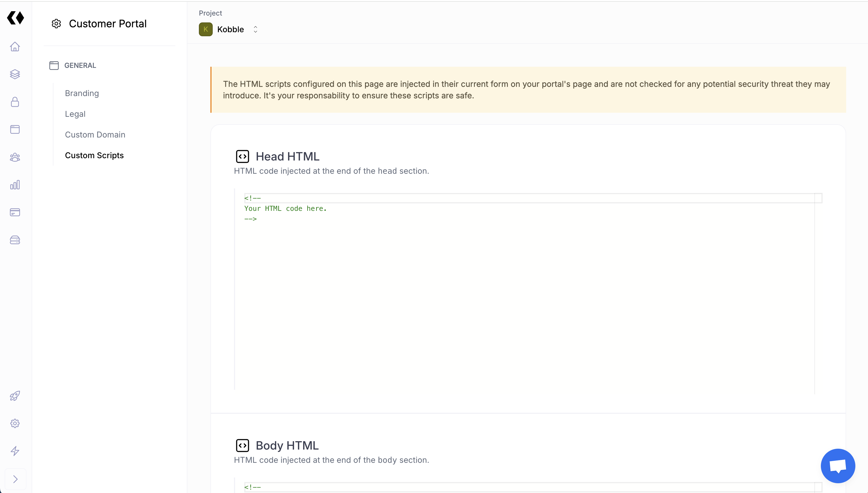Switch to the Branding settings page
Image resolution: width=868 pixels, height=493 pixels.
point(82,93)
